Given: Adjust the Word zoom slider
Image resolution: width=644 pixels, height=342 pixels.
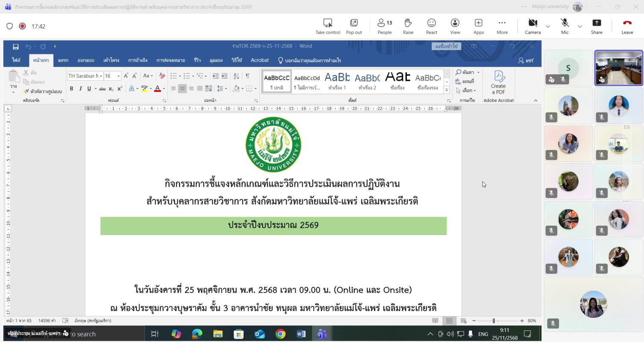Looking at the screenshot, I should coord(494,321).
